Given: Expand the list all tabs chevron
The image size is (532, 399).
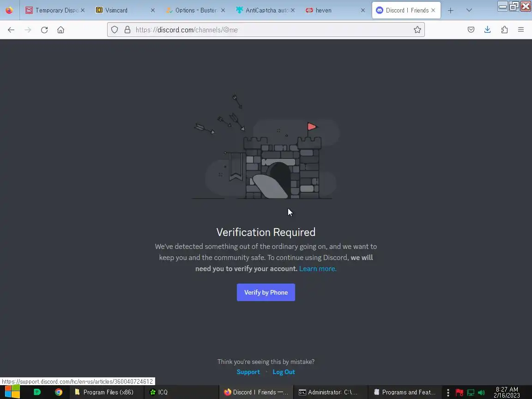Looking at the screenshot, I should (x=469, y=11).
